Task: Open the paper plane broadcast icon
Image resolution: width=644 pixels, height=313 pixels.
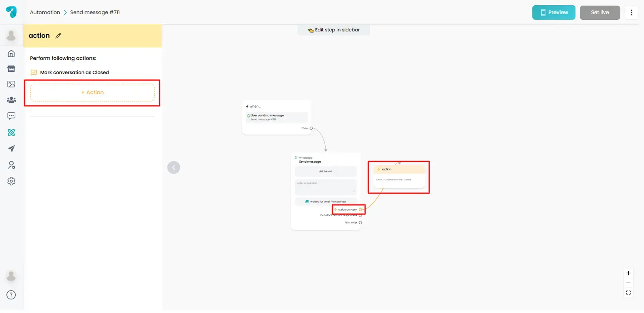Action: [11, 149]
